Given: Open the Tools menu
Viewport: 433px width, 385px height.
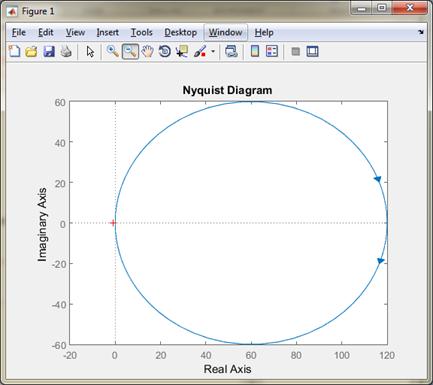Looking at the screenshot, I should [142, 32].
